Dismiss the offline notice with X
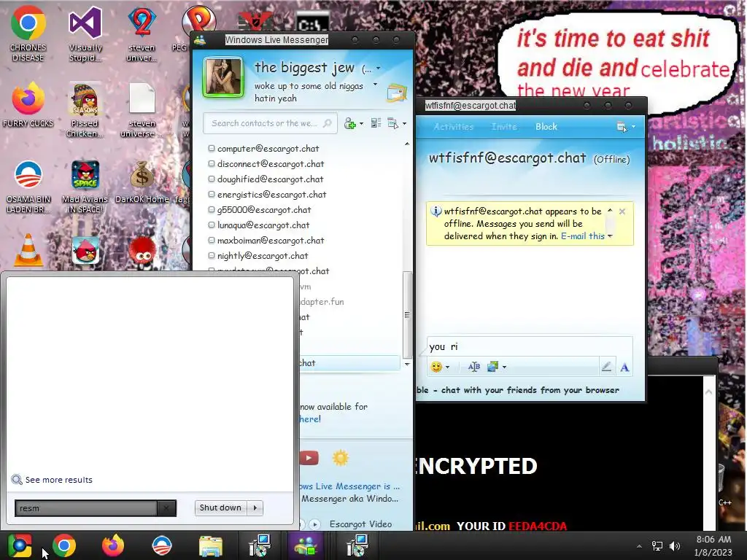The image size is (747, 560). coord(622,211)
